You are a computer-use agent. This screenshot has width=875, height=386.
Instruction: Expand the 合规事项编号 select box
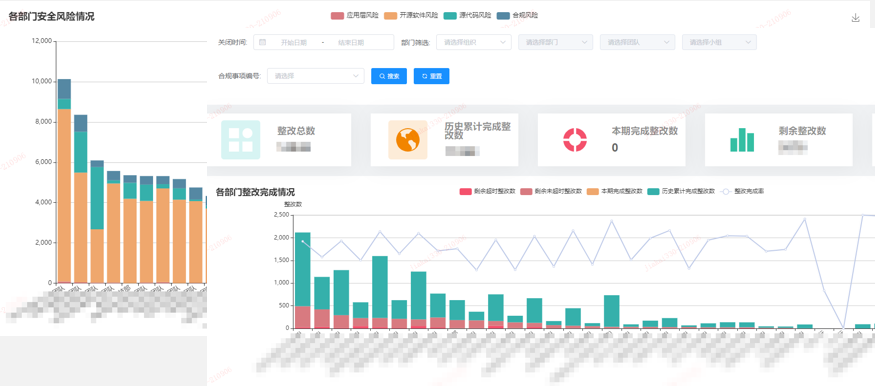316,76
